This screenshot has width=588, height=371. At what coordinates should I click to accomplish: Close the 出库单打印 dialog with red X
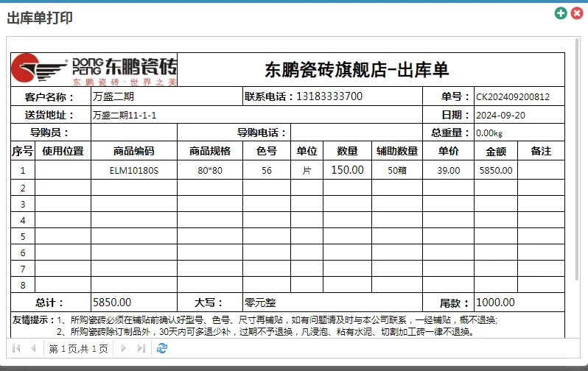(x=577, y=13)
